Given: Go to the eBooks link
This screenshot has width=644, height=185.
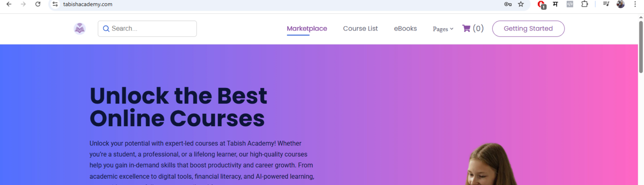Looking at the screenshot, I should (x=405, y=29).
